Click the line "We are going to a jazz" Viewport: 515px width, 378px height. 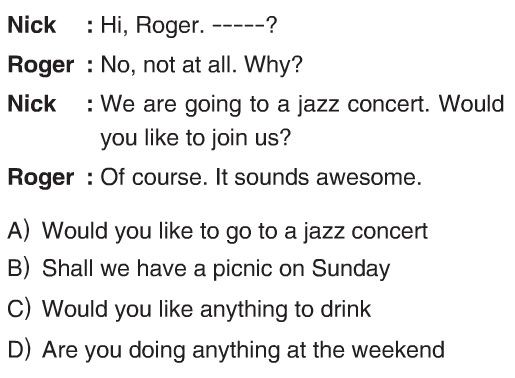click(302, 105)
